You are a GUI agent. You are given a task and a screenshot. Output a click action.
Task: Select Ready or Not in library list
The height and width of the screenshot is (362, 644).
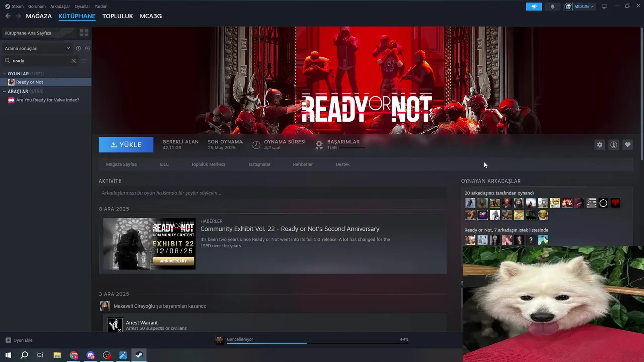click(45, 82)
